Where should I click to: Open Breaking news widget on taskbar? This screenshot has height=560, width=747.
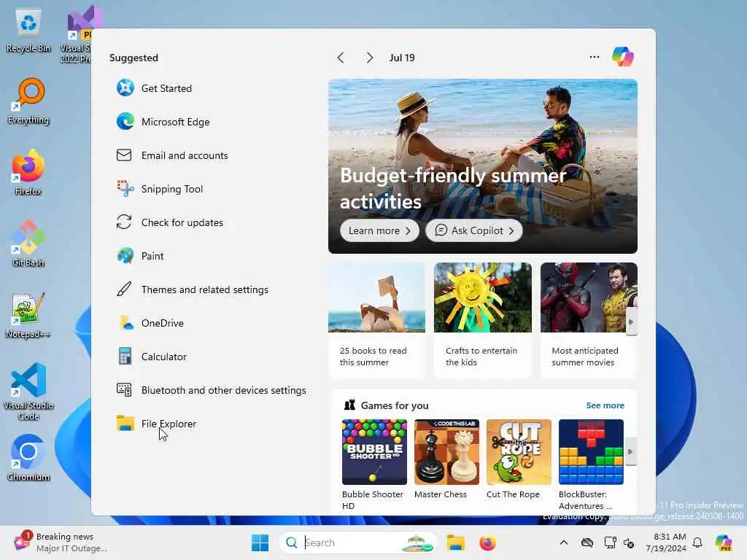(60, 542)
